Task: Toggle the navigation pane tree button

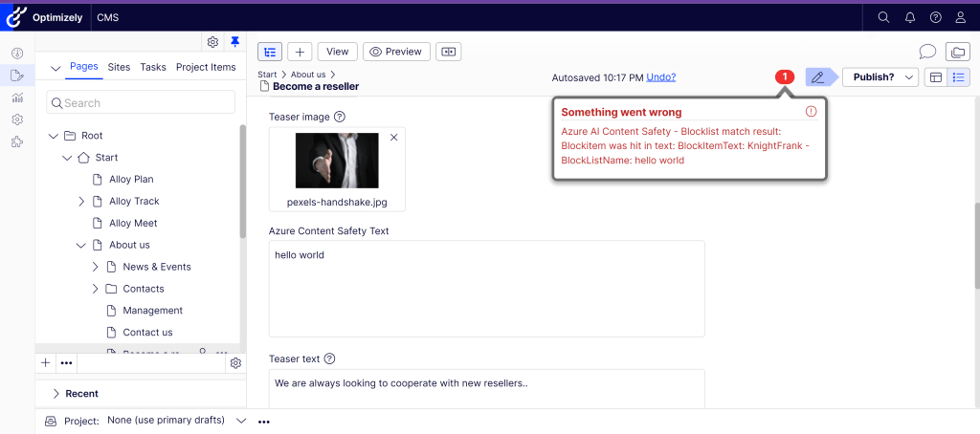Action: [x=270, y=52]
